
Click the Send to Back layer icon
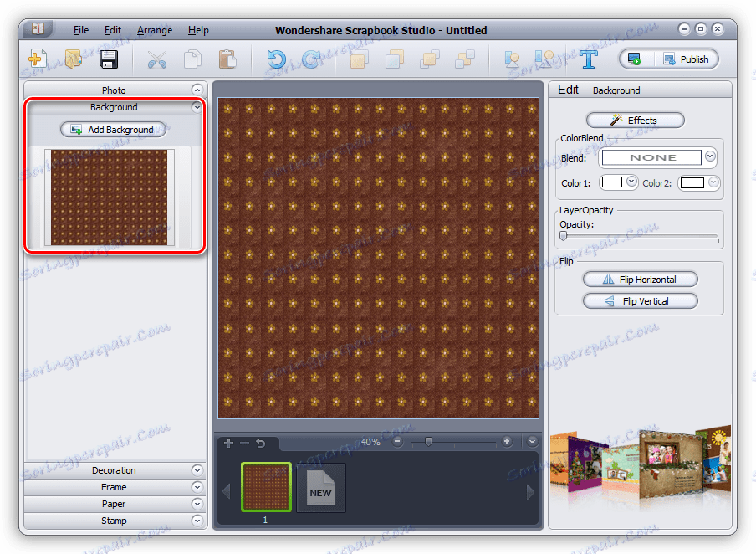(465, 60)
